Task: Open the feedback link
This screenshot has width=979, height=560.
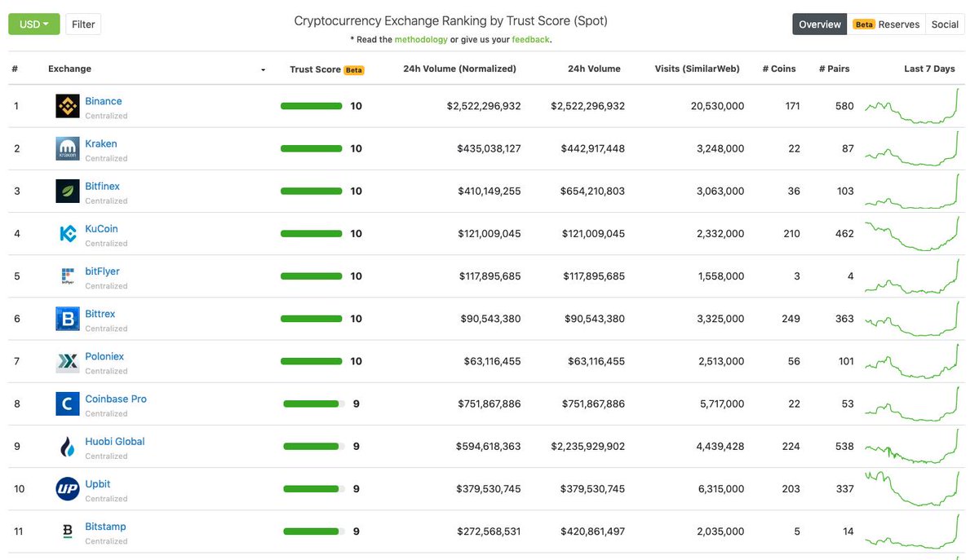Action: (x=530, y=39)
